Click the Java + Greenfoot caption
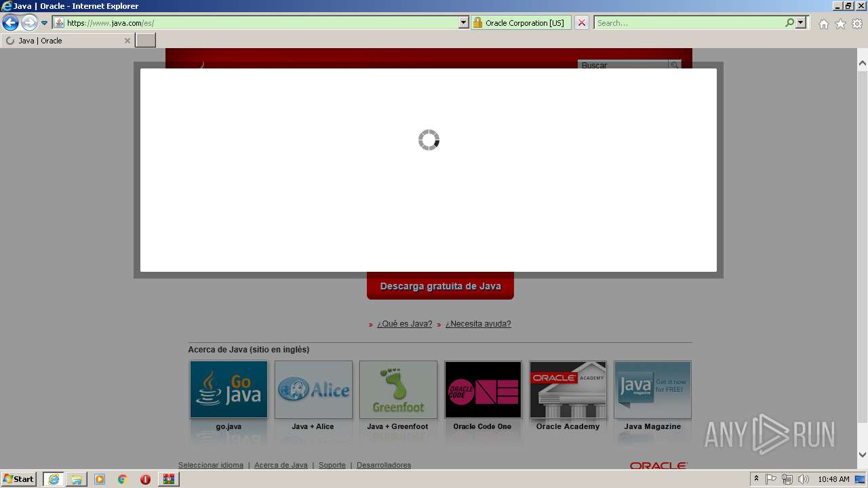This screenshot has width=868, height=488. pyautogui.click(x=397, y=426)
